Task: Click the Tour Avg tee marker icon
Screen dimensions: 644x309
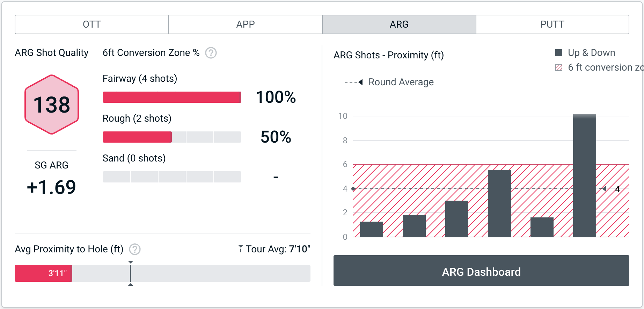Action: click(x=241, y=249)
